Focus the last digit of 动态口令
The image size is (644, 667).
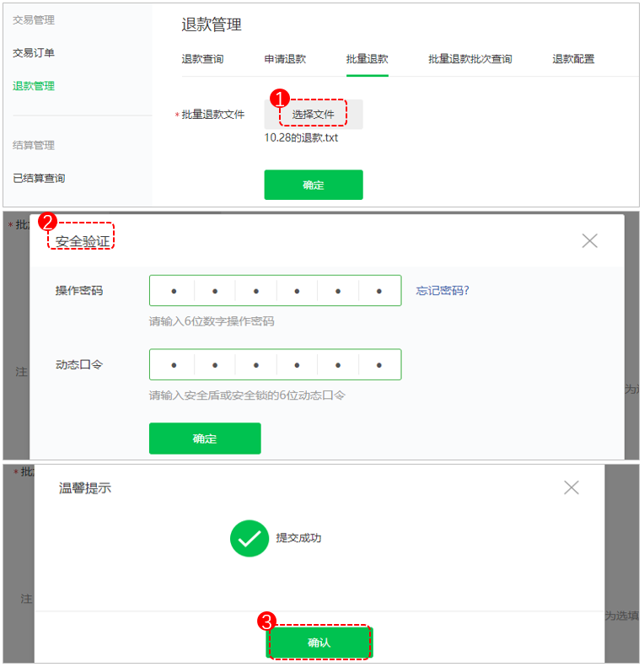pyautogui.click(x=379, y=364)
